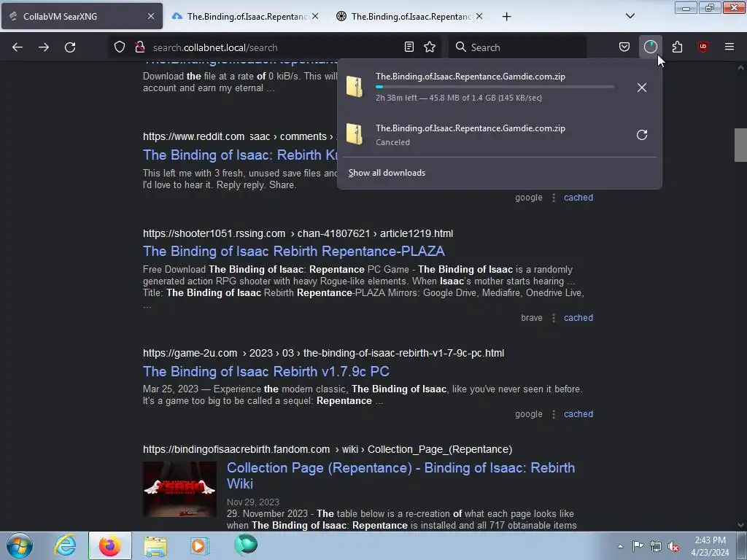Image resolution: width=747 pixels, height=560 pixels.
Task: Switch to tab with cloud icon
Action: click(246, 16)
